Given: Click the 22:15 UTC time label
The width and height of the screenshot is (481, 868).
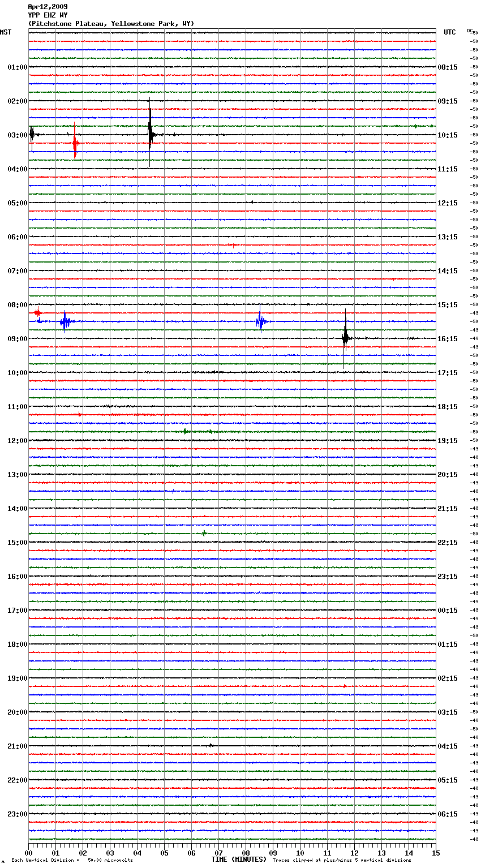Looking at the screenshot, I should [x=448, y=543].
